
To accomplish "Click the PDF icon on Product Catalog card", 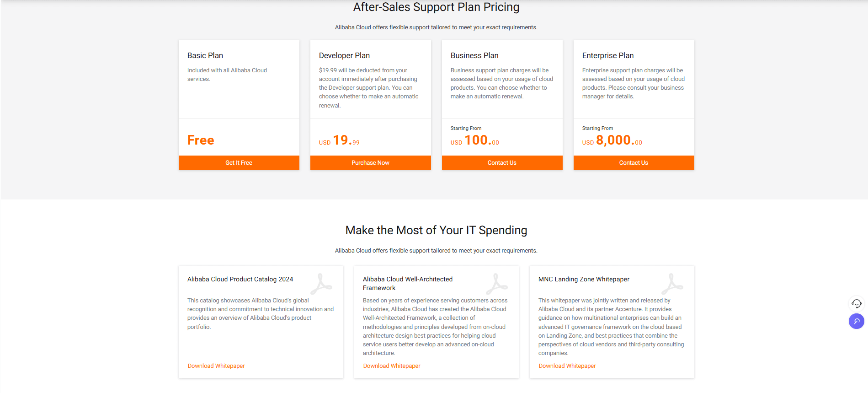I will tap(321, 284).
